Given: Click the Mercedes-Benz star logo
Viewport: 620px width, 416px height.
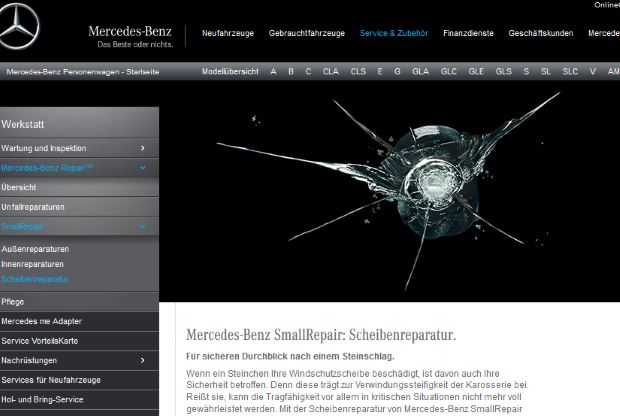Looking at the screenshot, I should [18, 26].
